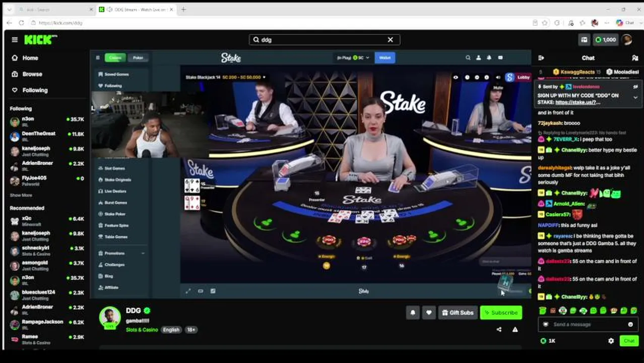
Task: Select kaneljoseph under Following
Action: click(46, 151)
